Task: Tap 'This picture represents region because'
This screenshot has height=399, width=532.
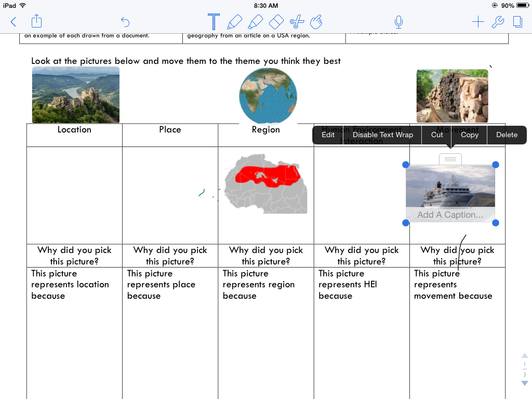Action: [x=259, y=284]
